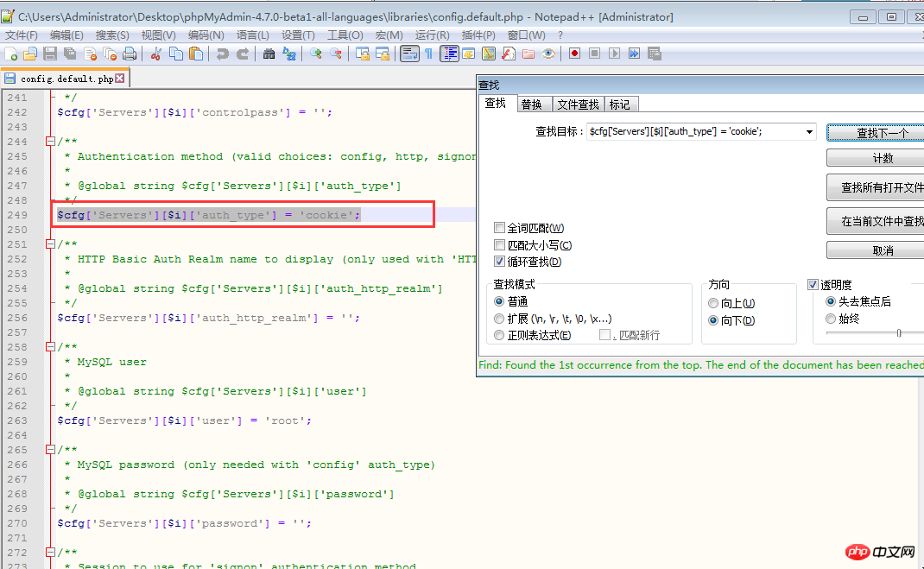Select the 扩展 search mode radio

(499, 319)
